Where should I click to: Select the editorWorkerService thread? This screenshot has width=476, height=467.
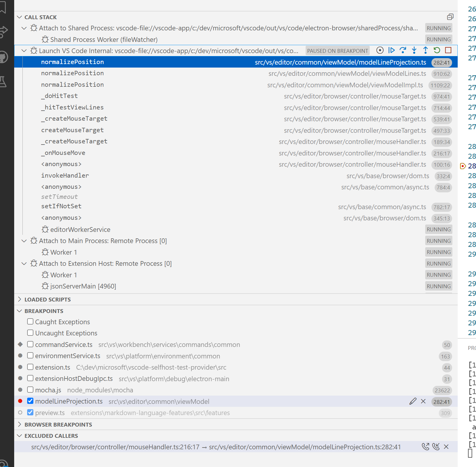236,230
